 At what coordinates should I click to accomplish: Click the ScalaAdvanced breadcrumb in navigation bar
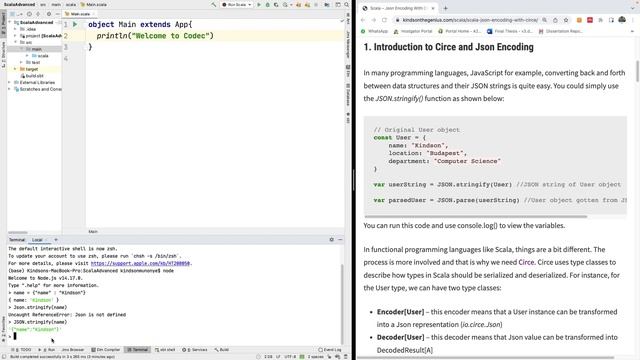[x=19, y=4]
